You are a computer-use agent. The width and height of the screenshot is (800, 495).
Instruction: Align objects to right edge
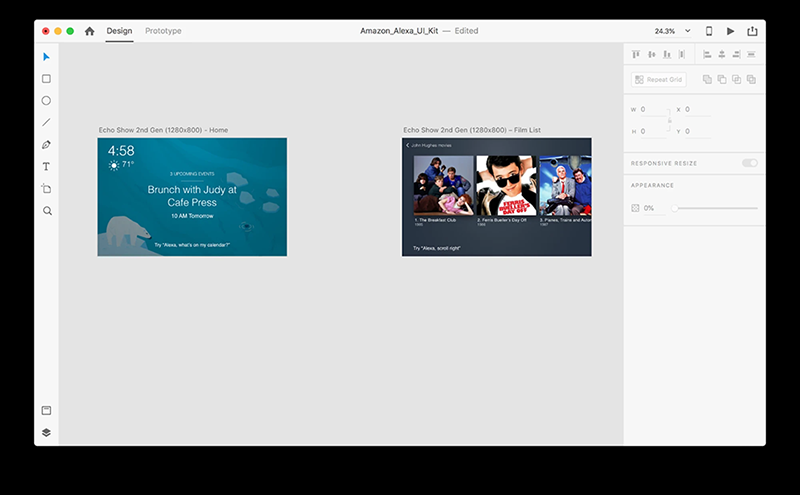[736, 54]
